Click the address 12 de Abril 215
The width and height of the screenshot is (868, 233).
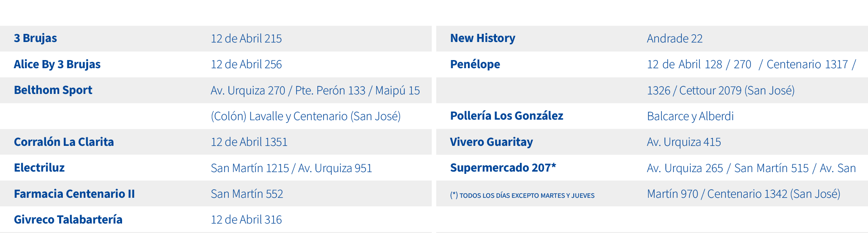tap(246, 39)
